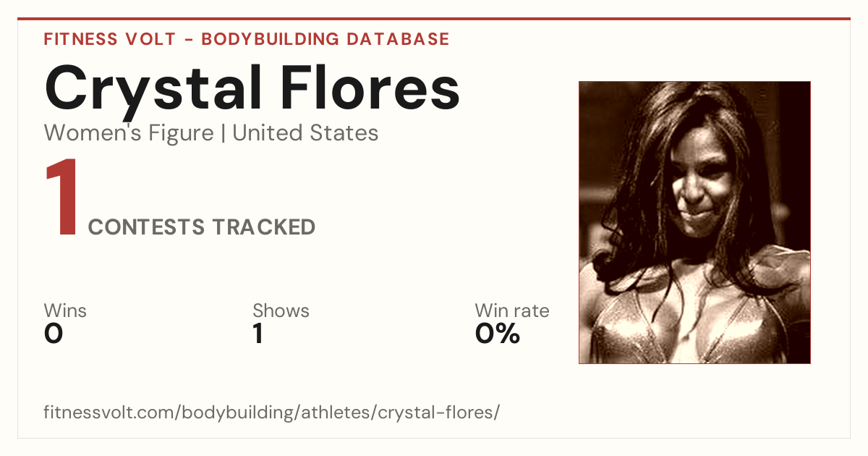Click the Wins label
Viewport: 868px width, 456px height.
(65, 311)
